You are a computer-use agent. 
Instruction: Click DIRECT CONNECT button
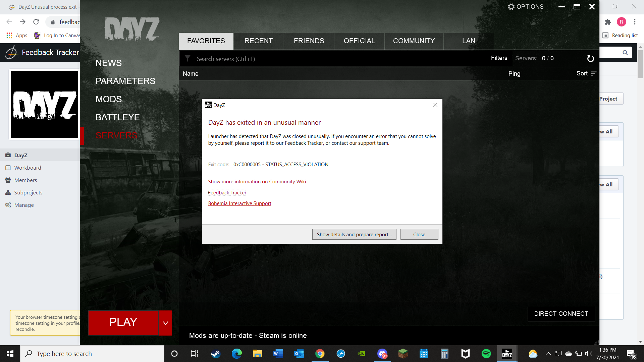(561, 314)
